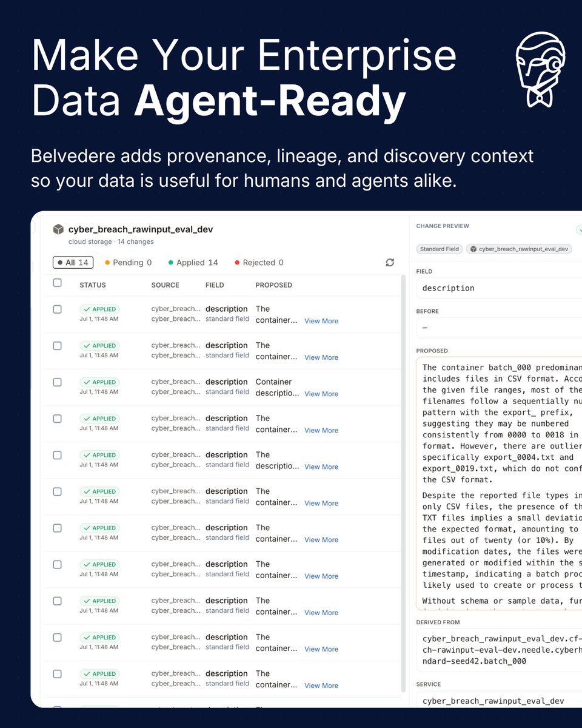
Task: Click the STATUS column header
Action: click(93, 285)
